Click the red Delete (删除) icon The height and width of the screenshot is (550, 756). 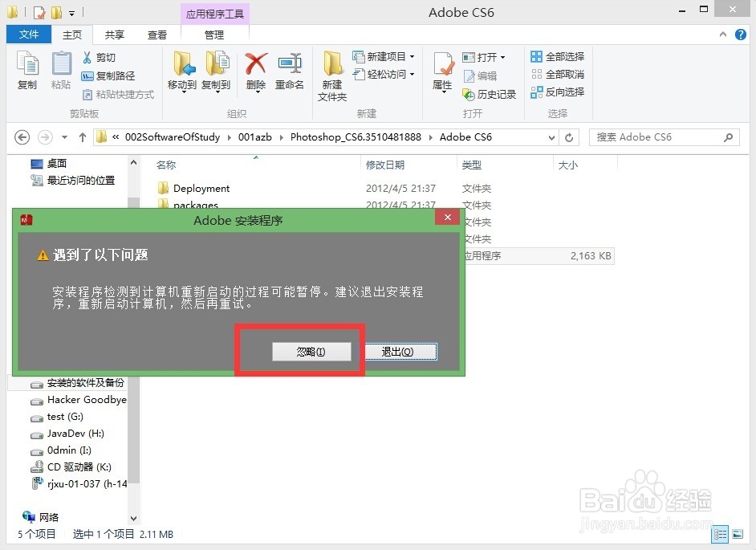[256, 64]
